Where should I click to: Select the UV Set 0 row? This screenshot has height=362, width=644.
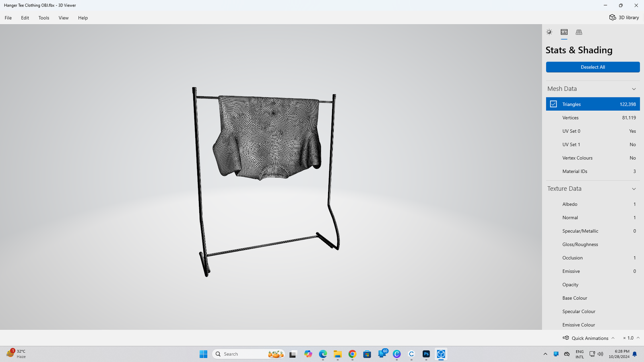coord(593,131)
